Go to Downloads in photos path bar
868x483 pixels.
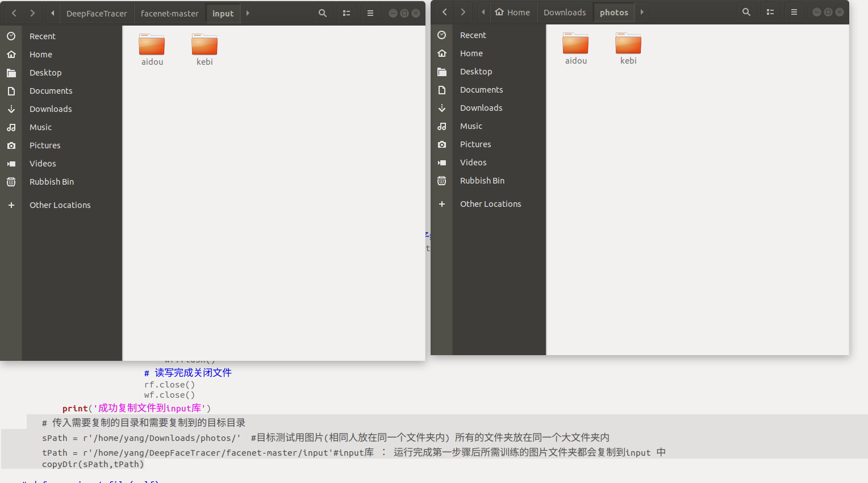[x=565, y=13]
